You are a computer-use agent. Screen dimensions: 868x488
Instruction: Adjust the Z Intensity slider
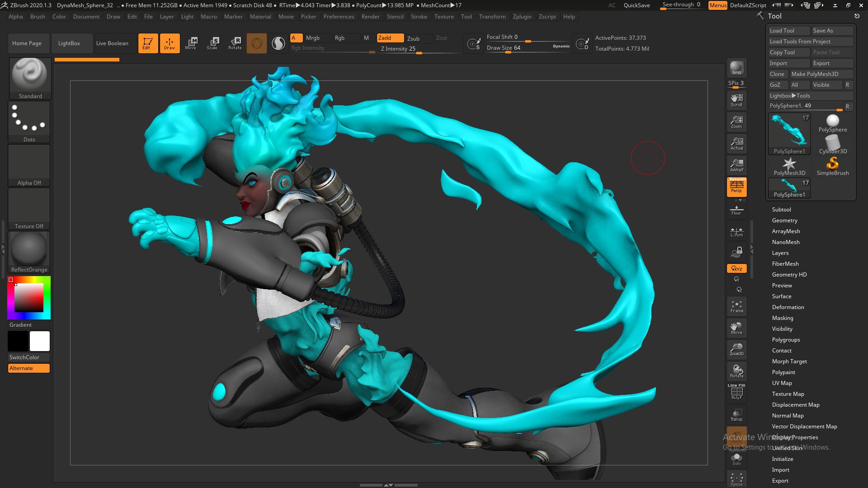click(x=419, y=49)
